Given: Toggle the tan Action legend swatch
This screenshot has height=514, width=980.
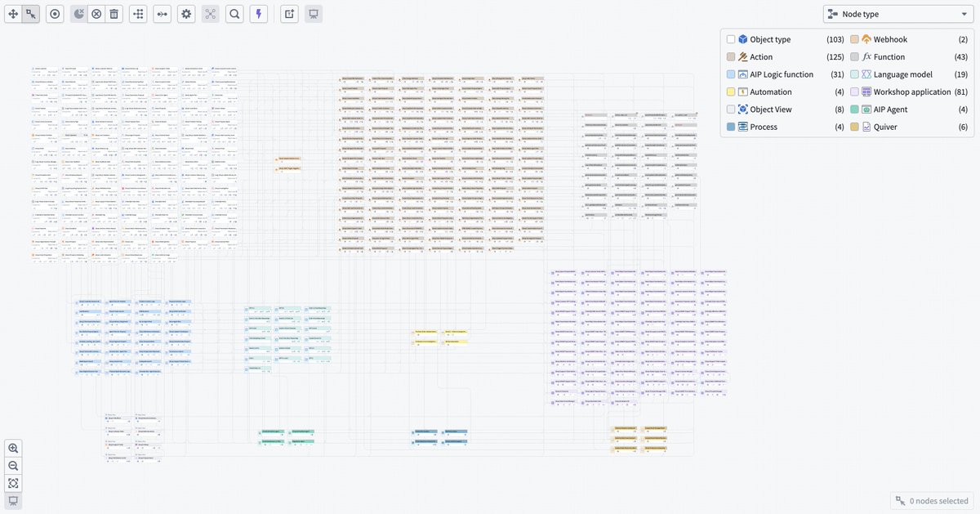Looking at the screenshot, I should (731, 57).
